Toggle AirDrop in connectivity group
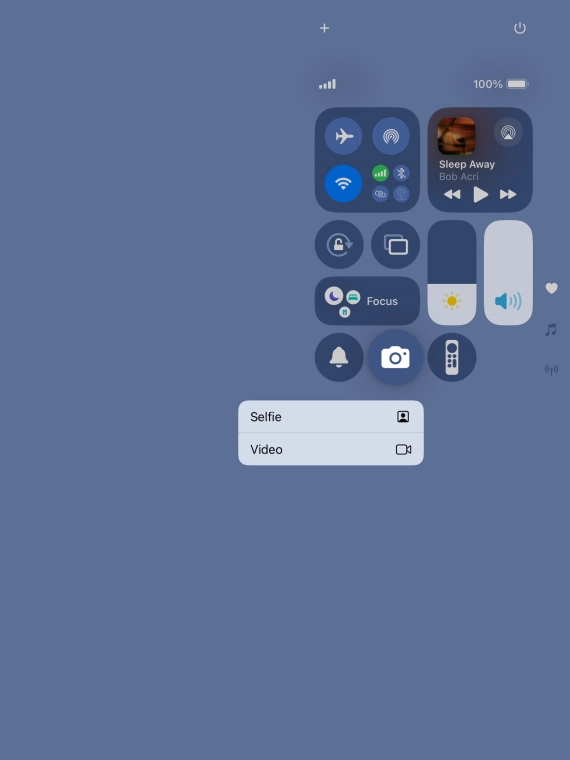This screenshot has height=760, width=570. pos(391,136)
